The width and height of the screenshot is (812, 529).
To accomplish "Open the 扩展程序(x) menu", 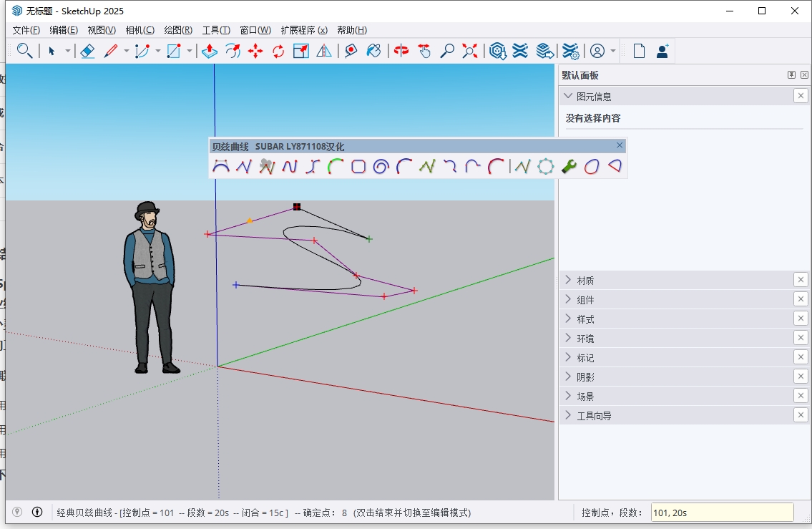I will (304, 30).
